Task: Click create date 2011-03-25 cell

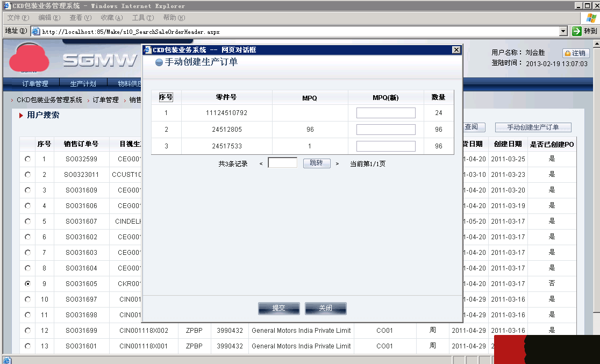Action: 508,159
